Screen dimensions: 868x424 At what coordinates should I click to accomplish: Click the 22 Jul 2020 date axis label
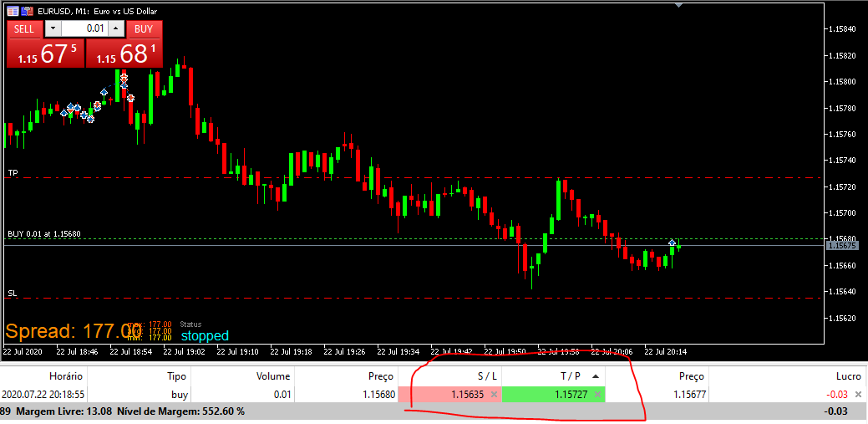point(23,351)
